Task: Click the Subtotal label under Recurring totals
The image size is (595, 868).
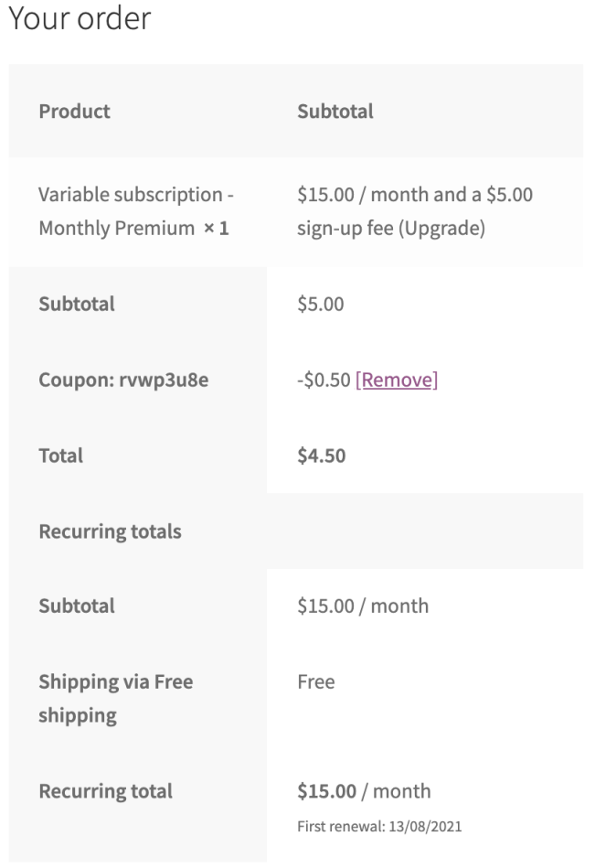Action: 77,605
